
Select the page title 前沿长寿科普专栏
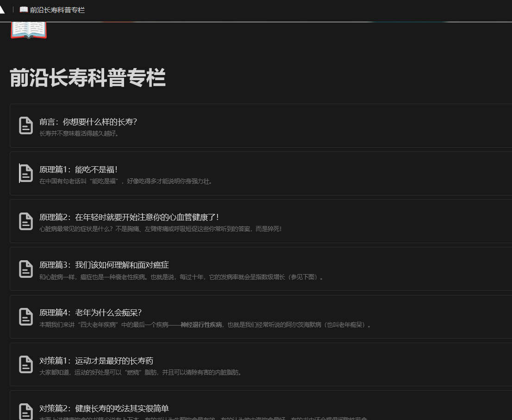(x=87, y=78)
